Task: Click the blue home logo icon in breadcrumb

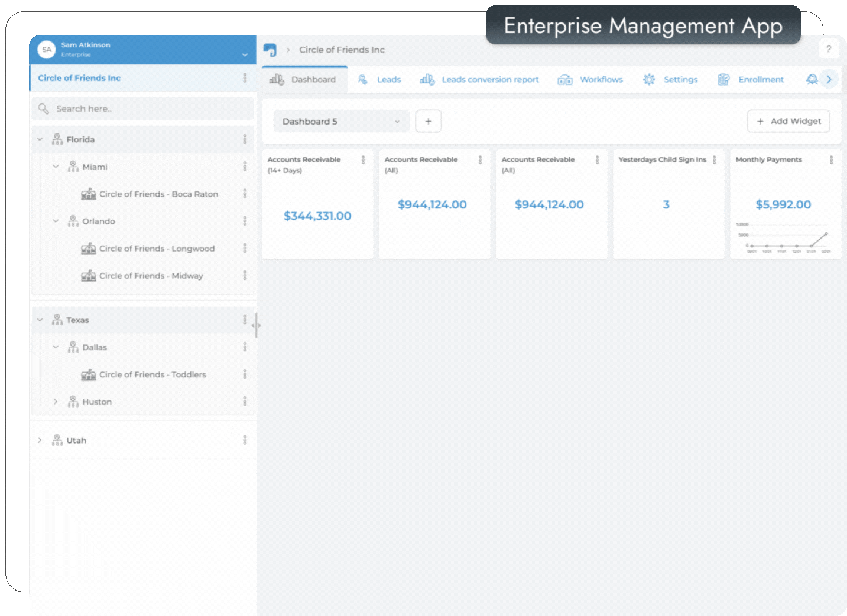Action: pos(270,50)
